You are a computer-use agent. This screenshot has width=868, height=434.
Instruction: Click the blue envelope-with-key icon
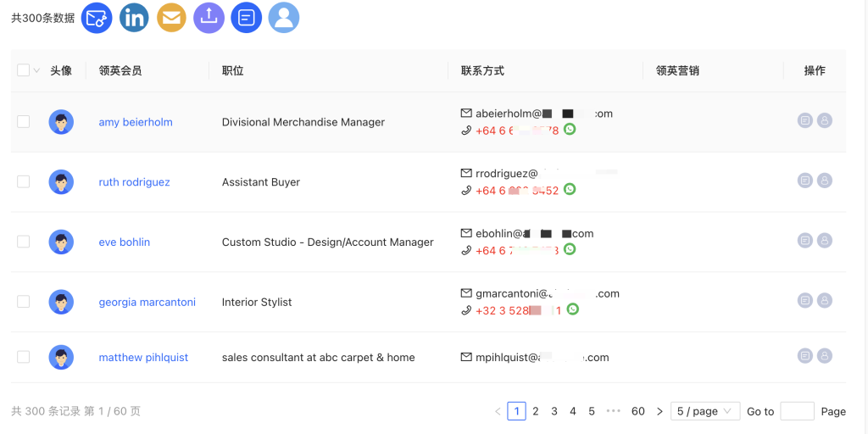pyautogui.click(x=97, y=18)
